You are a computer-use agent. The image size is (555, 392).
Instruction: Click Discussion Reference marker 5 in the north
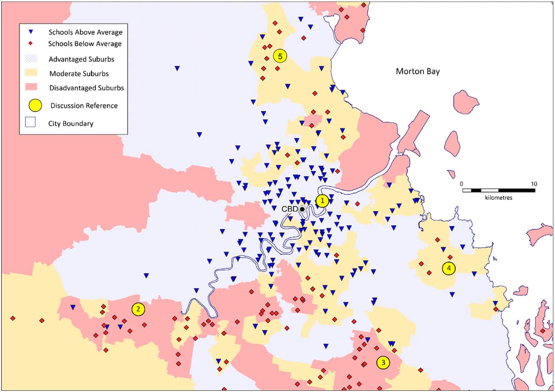click(280, 56)
